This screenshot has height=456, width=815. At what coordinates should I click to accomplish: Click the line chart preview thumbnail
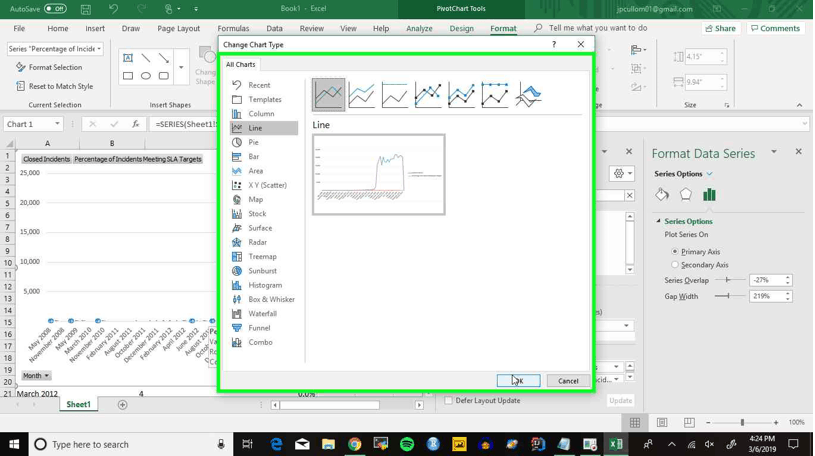(x=378, y=174)
